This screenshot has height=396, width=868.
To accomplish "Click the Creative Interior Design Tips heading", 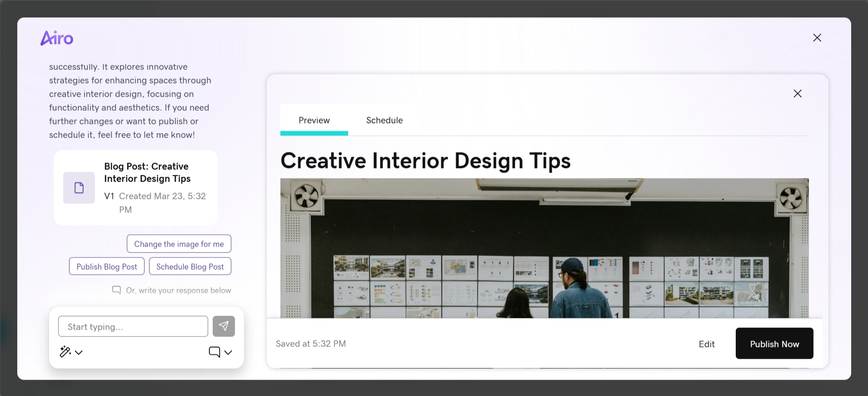I will (425, 161).
